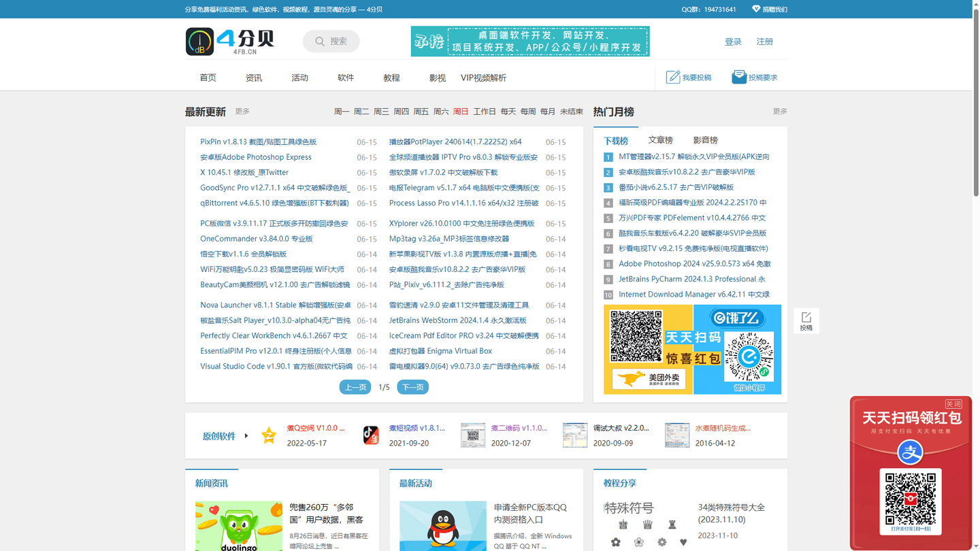Open JetBrains WebStorm 2024.1.4 link
Screen dimensions: 980x551
click(x=458, y=320)
